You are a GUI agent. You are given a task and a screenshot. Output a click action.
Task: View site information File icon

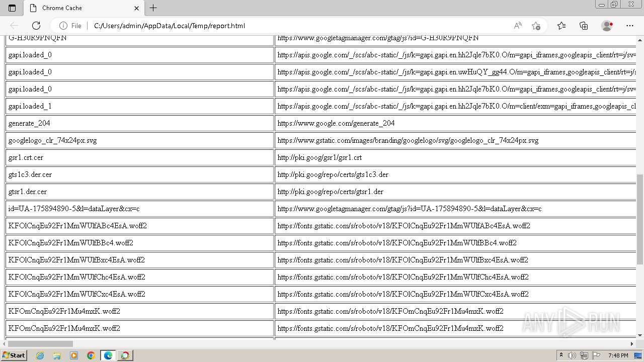(x=70, y=26)
